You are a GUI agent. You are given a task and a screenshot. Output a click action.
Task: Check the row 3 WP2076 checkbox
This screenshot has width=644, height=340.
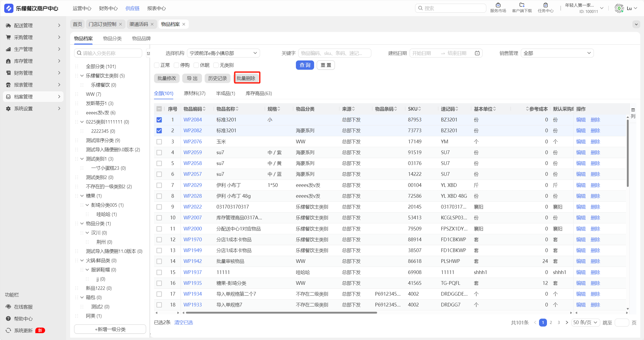pos(159,142)
